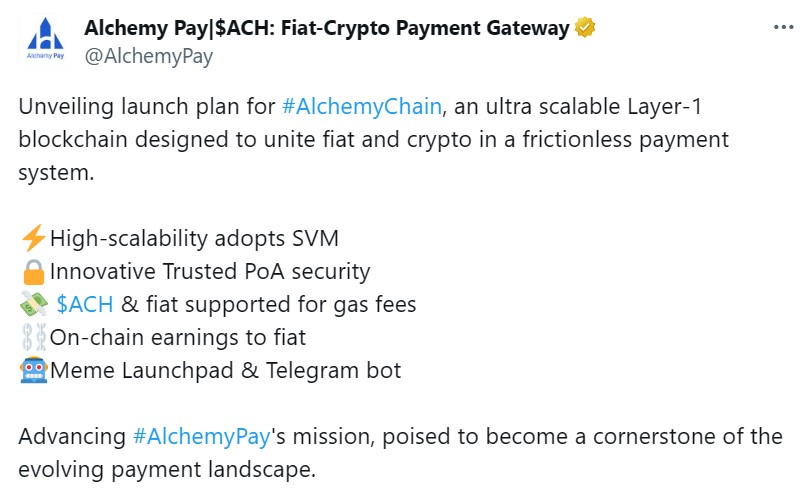The width and height of the screenshot is (810, 503).
Task: Click the closing 'evolving payment landscape' sentence
Action: [x=167, y=469]
